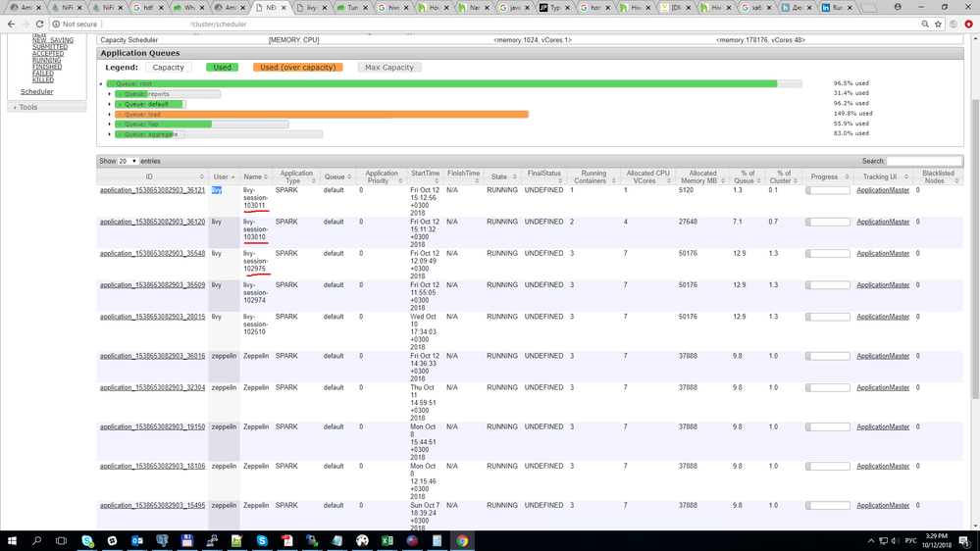Open the Show entries count dropdown
Viewport: 980px width, 551px height.
pos(128,161)
